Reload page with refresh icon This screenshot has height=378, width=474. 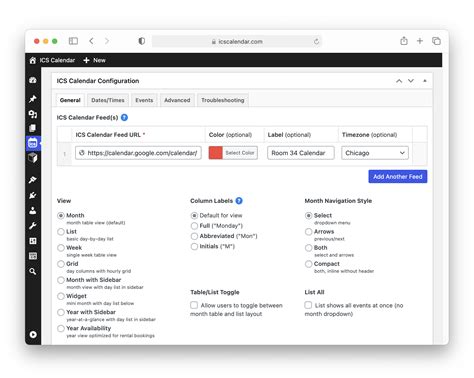click(316, 41)
